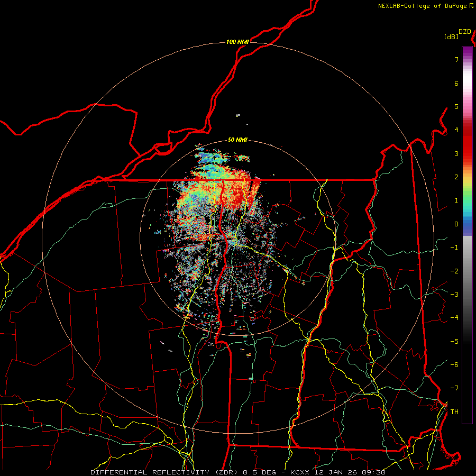This screenshot has width=476, height=476.
Task: Click the -1 value on color scale
Action: [454, 248]
